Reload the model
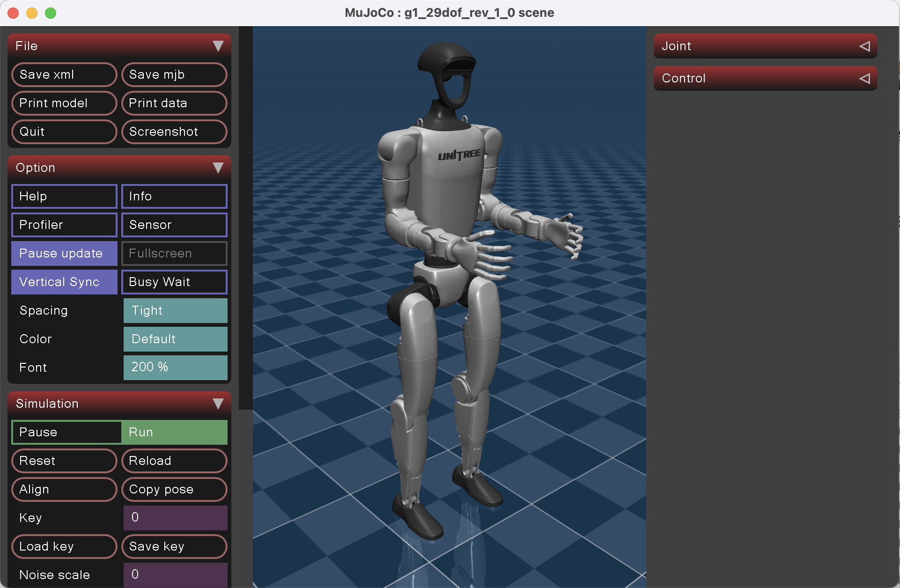Screen dimensions: 900x588 [174, 461]
